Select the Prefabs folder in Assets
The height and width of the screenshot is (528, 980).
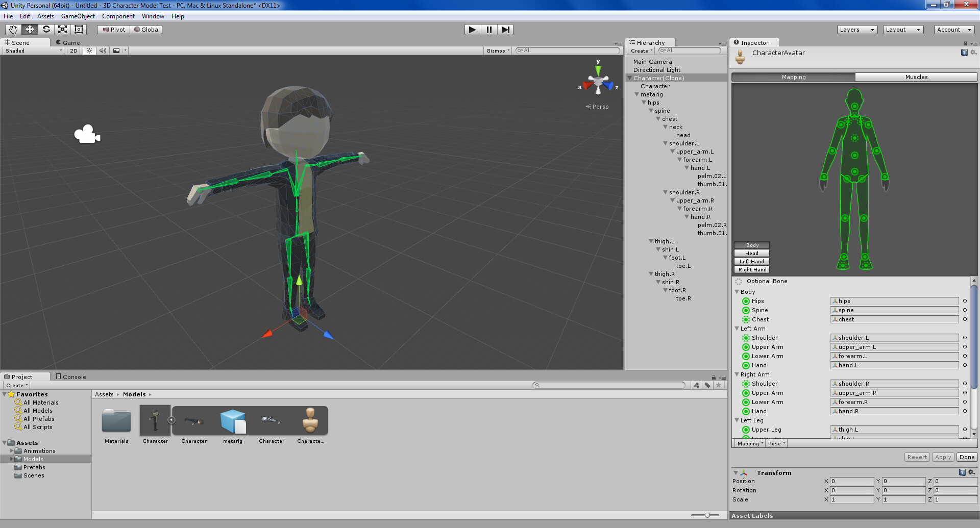(x=34, y=467)
